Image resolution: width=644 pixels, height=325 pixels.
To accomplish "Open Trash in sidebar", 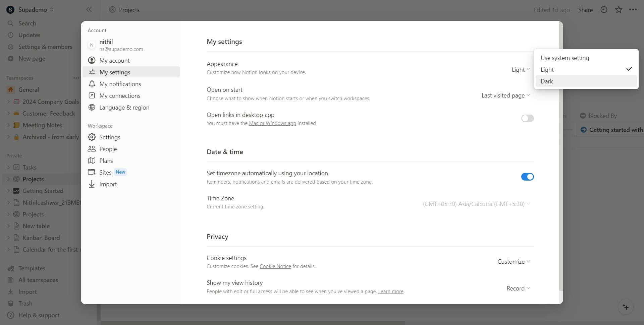I will click(x=25, y=304).
